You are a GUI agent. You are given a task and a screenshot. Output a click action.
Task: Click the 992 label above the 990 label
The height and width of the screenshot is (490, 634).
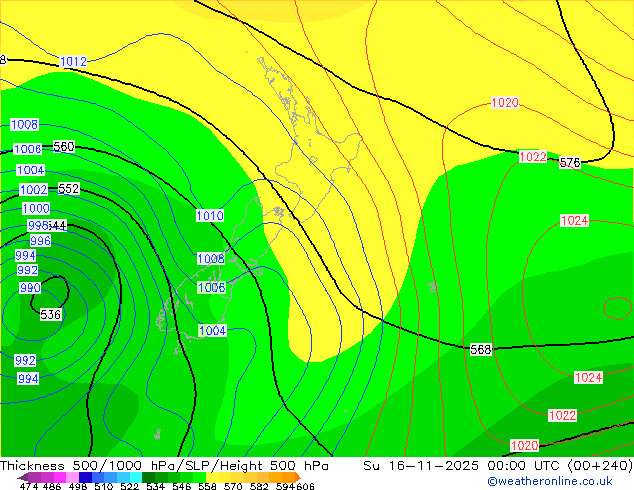[x=27, y=270]
